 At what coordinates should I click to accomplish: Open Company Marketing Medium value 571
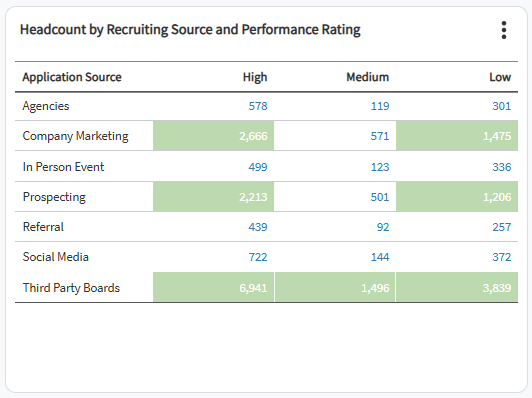(380, 136)
